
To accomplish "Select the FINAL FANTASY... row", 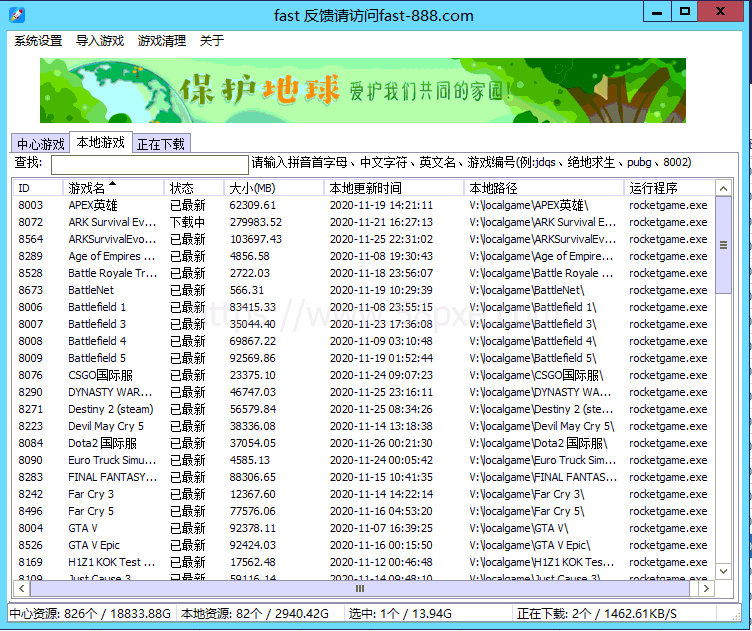I will pos(364,478).
